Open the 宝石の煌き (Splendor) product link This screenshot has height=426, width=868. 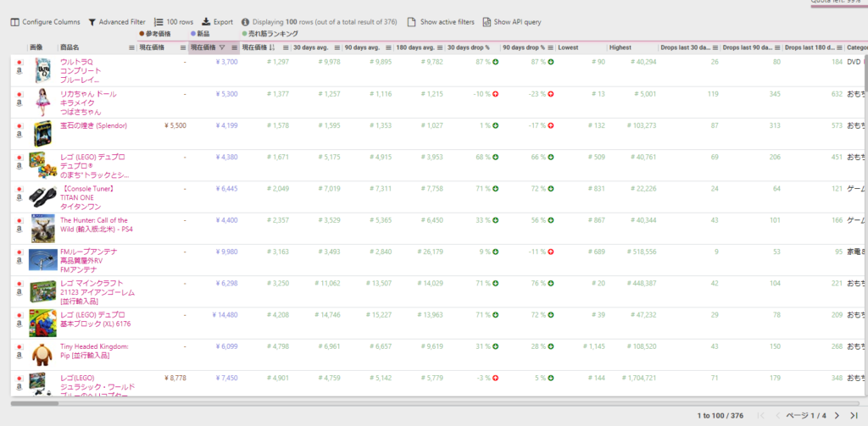tap(93, 125)
